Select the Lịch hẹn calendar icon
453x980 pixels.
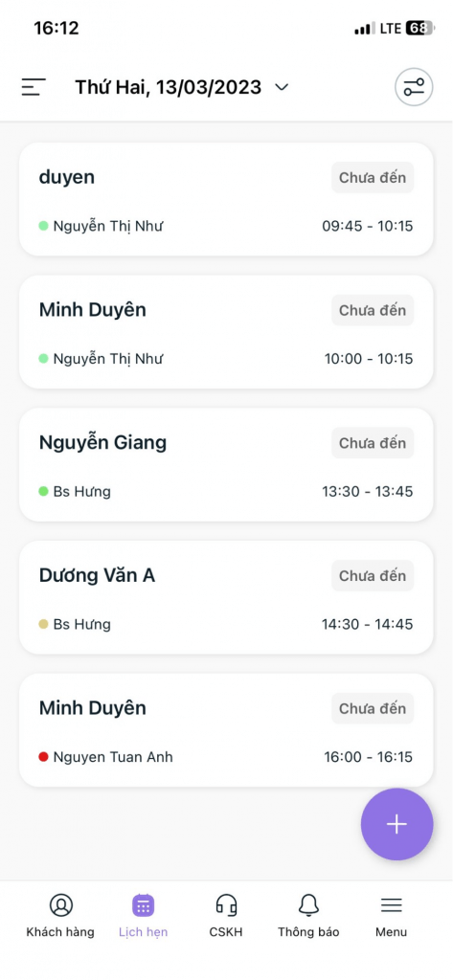point(144,905)
